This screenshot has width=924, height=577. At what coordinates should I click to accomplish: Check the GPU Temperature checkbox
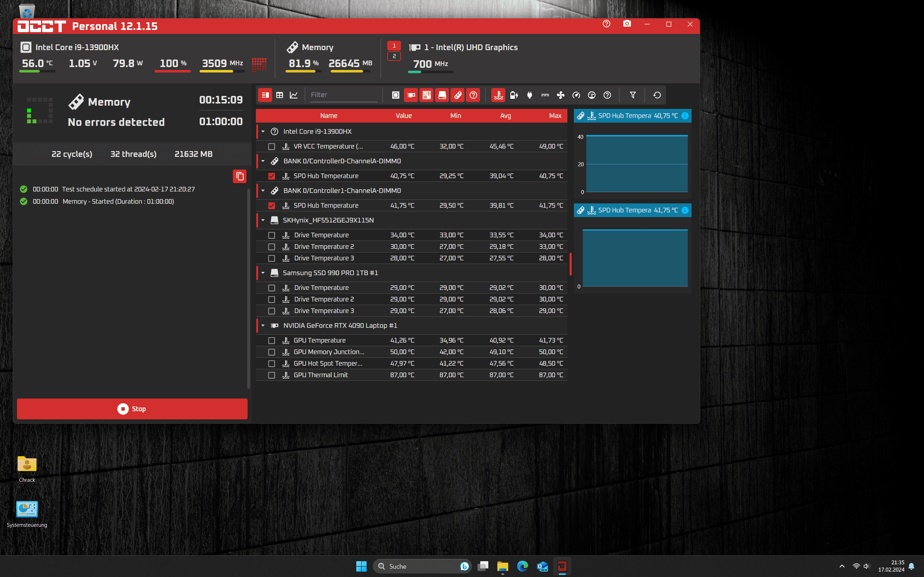click(271, 340)
